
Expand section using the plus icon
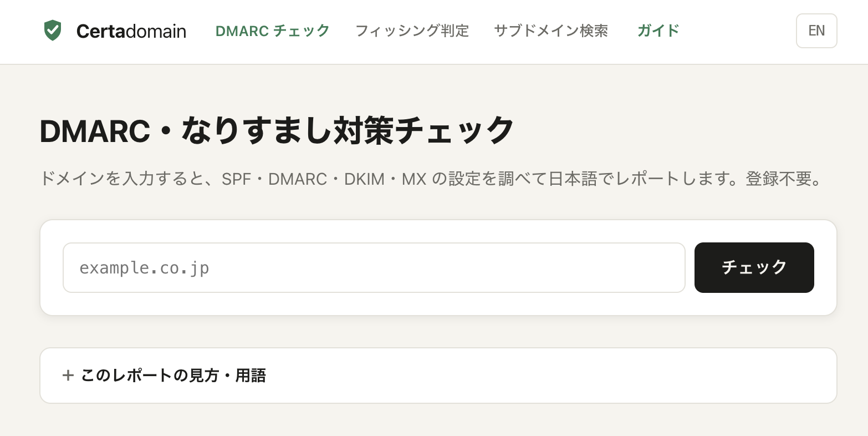point(68,376)
